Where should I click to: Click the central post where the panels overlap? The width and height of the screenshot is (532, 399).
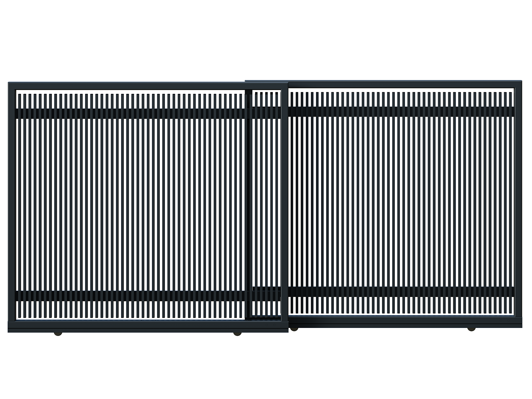point(285,205)
